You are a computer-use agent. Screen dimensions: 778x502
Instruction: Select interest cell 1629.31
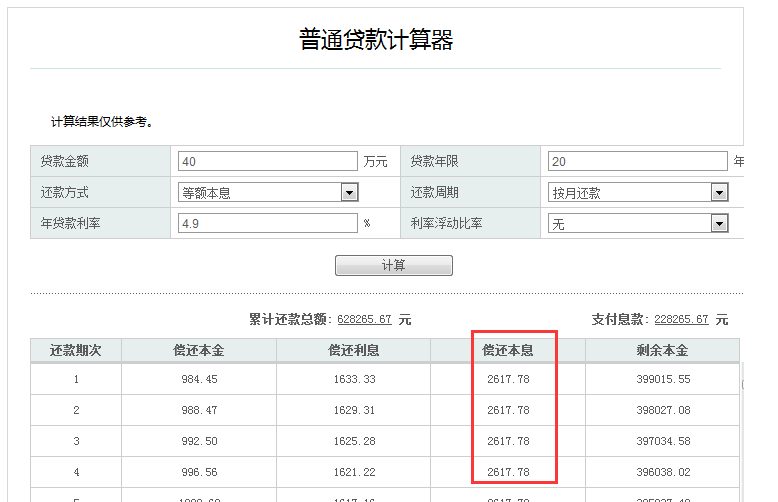point(354,410)
